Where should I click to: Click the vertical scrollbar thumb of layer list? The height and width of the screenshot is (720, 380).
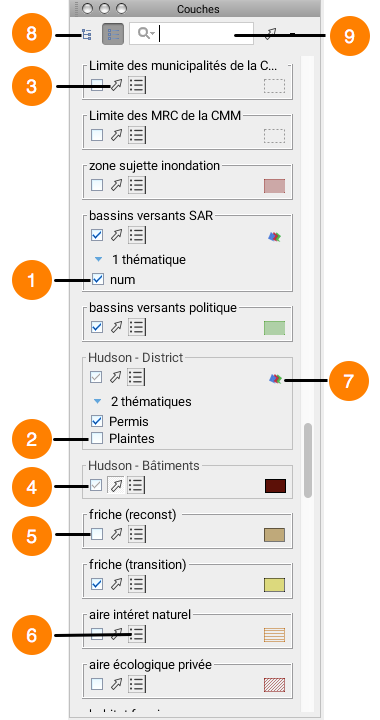(308, 461)
